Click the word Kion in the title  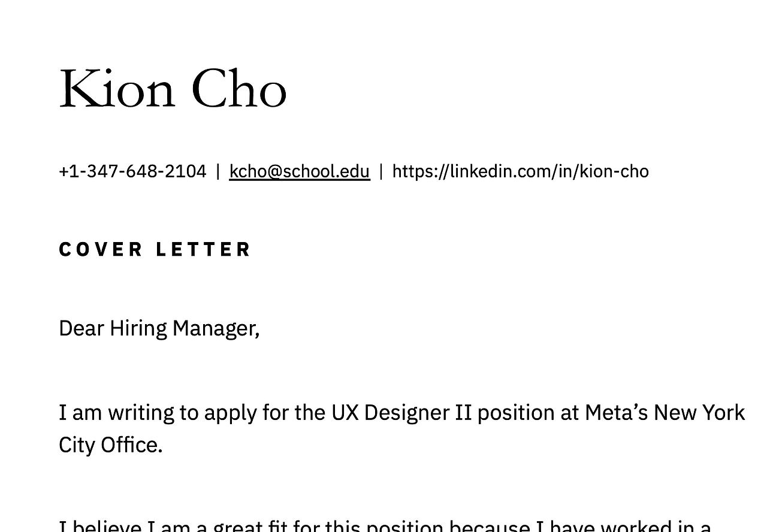pos(117,89)
